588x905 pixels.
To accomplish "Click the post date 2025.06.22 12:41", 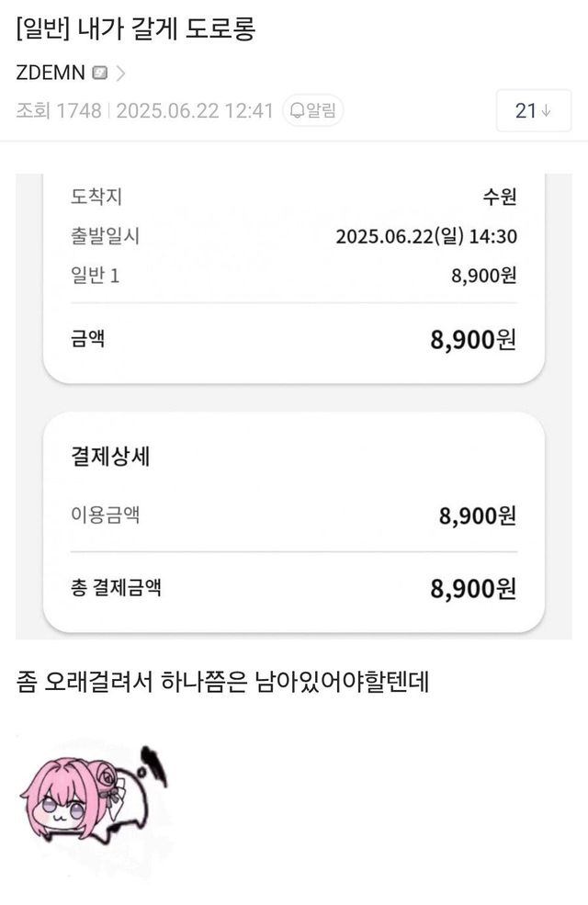I will click(195, 111).
